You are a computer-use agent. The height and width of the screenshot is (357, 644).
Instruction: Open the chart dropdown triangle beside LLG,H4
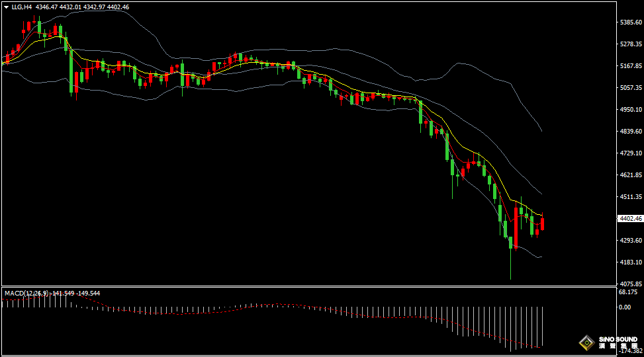click(x=6, y=7)
